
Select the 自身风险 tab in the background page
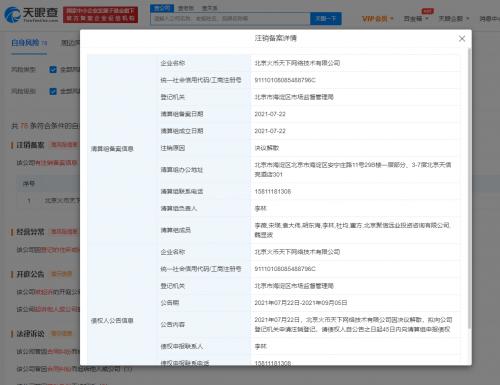29,43
